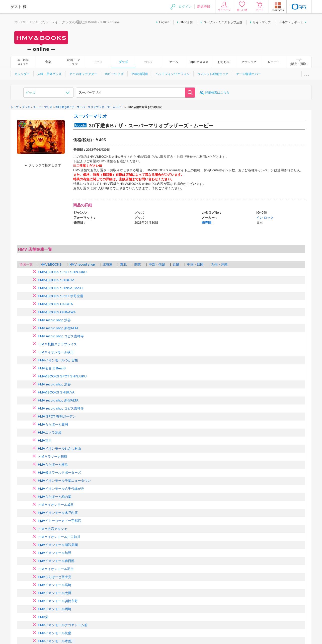Open ＨＭＶラゾーナ川崎 store link
The image size is (322, 644).
click(52, 456)
